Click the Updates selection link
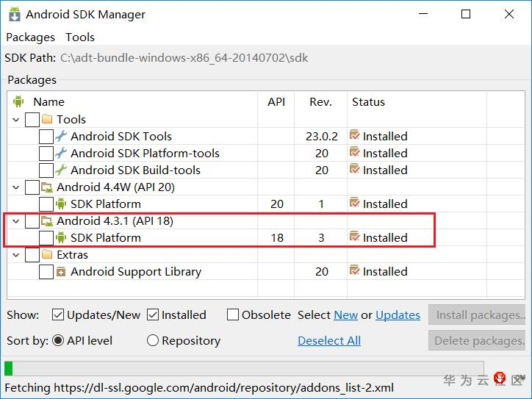The height and width of the screenshot is (399, 532). pyautogui.click(x=398, y=314)
